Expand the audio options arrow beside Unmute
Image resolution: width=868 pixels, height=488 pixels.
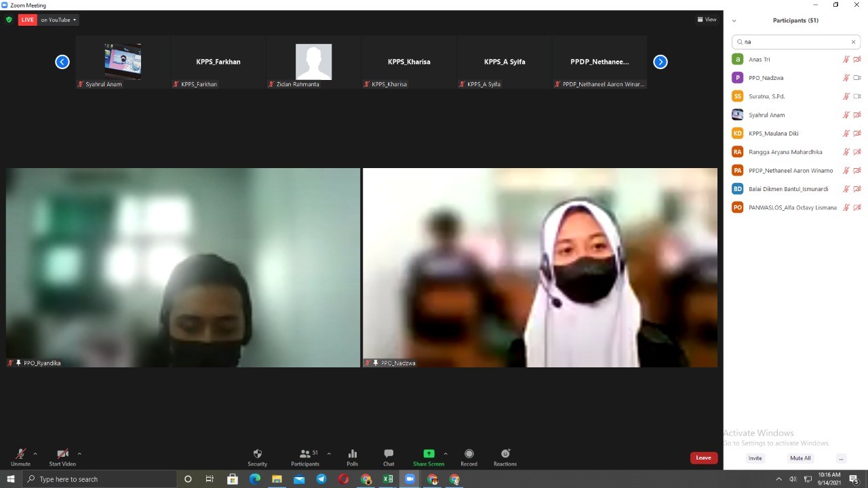tap(35, 453)
